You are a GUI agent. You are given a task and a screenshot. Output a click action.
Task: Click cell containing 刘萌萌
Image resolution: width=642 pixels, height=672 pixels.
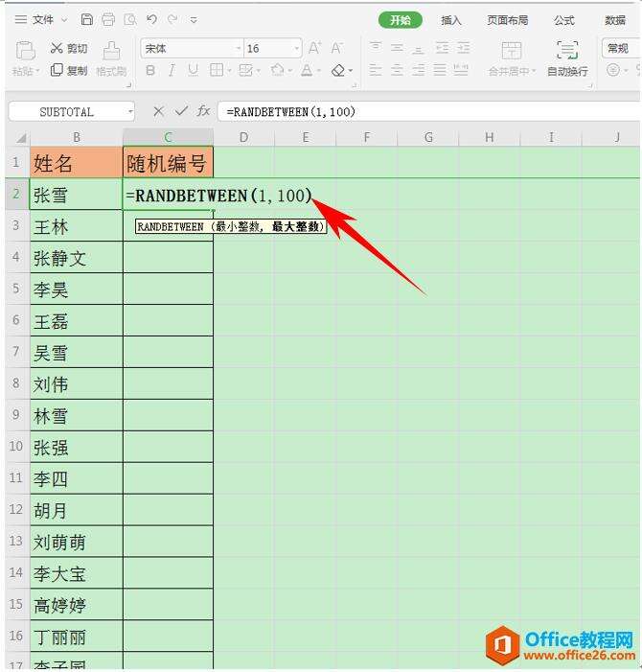pyautogui.click(x=77, y=542)
